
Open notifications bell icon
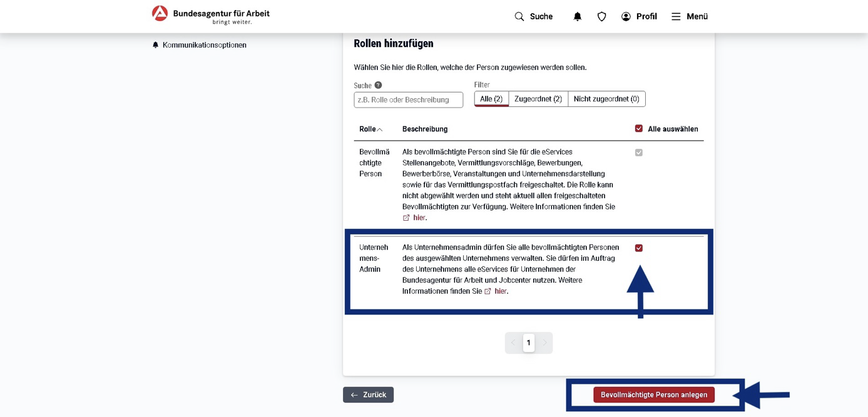pos(577,17)
